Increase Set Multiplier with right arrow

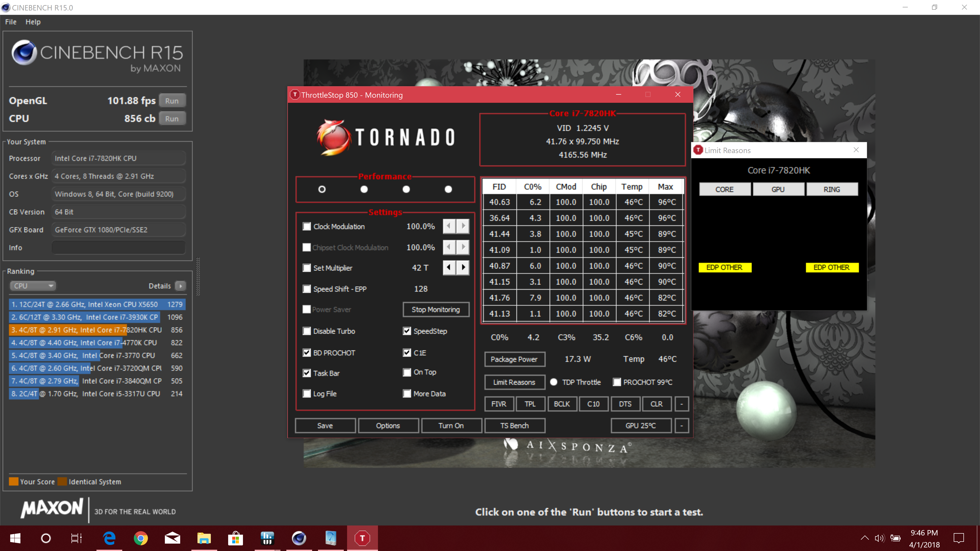463,267
